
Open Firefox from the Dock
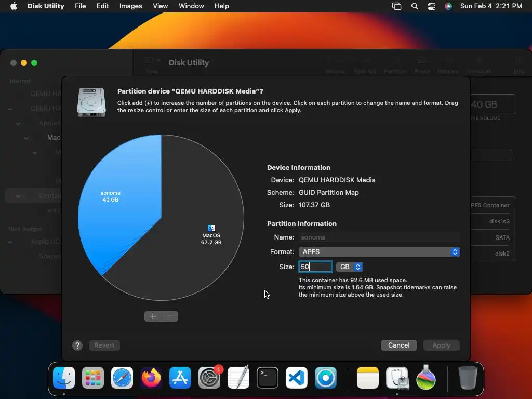pyautogui.click(x=151, y=378)
